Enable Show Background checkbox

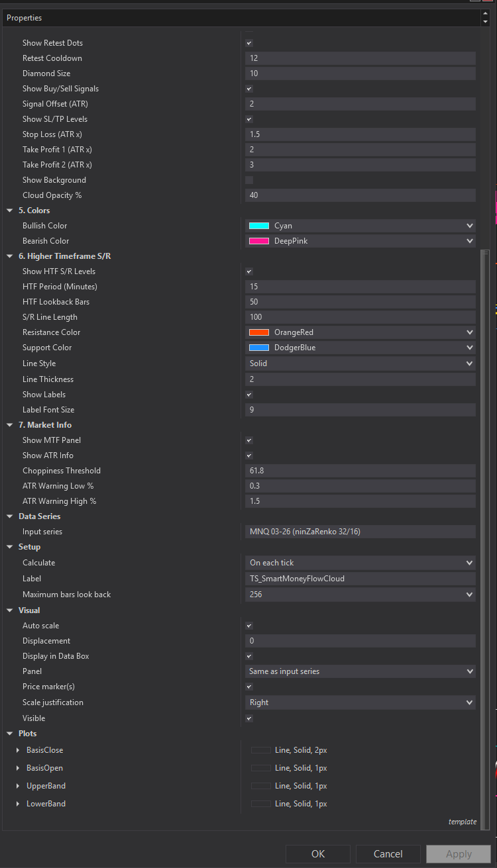249,180
